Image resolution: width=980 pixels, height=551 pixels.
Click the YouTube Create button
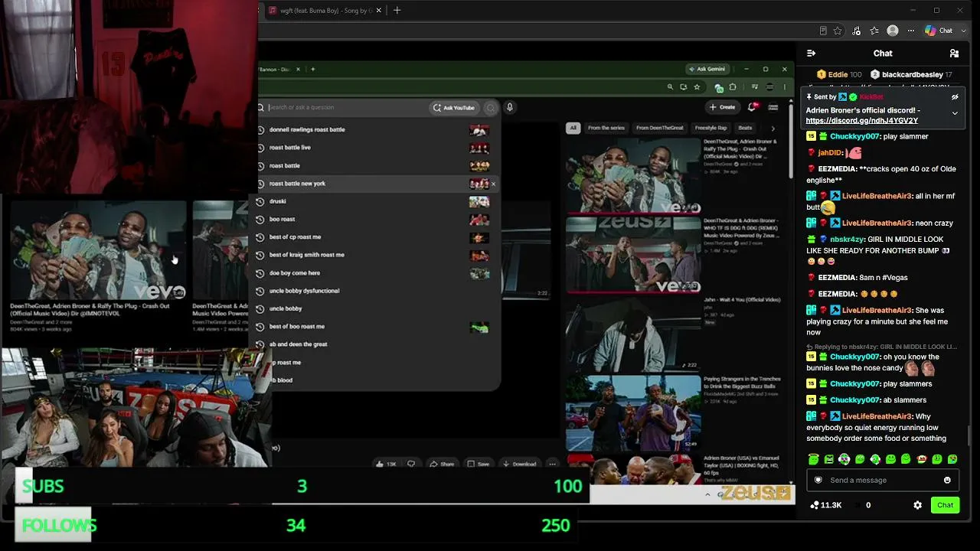pyautogui.click(x=723, y=107)
